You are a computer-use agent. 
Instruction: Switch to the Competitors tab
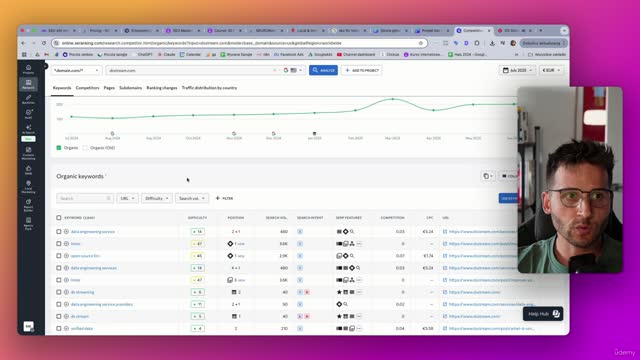coord(87,88)
